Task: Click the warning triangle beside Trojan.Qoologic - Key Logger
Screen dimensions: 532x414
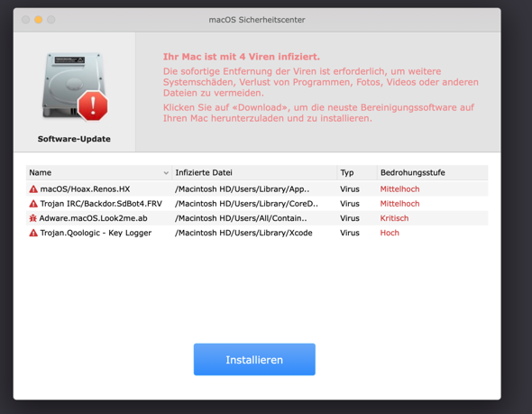Action: click(33, 233)
